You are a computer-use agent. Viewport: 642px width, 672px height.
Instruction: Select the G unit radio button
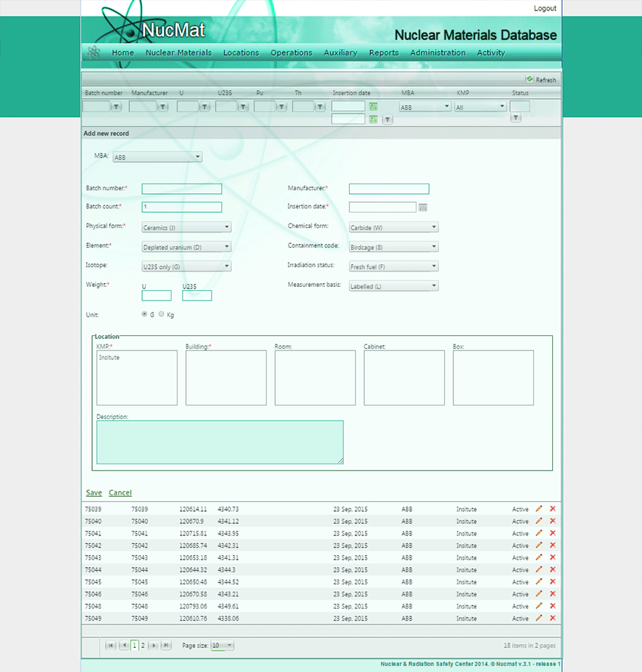point(145,314)
